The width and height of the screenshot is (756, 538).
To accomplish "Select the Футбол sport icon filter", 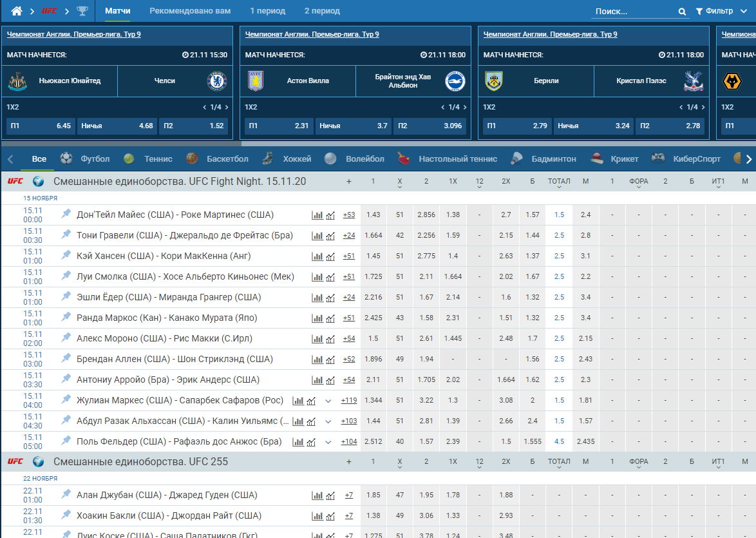I will coord(66,159).
